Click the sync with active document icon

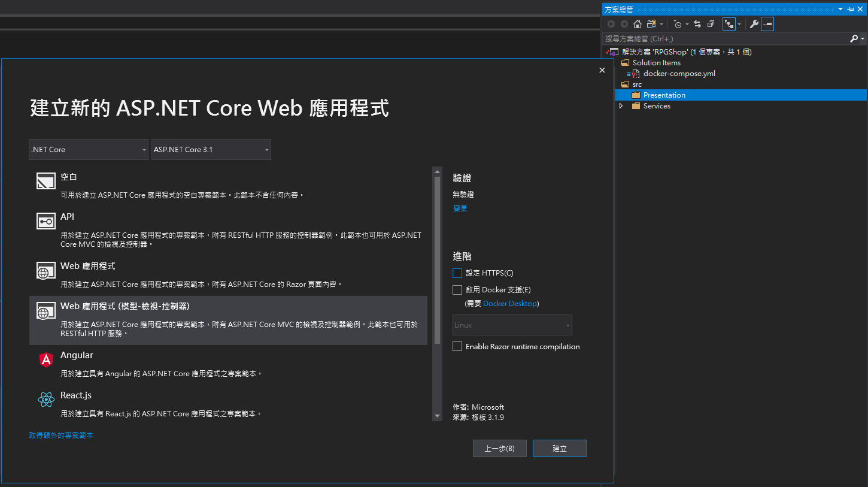pyautogui.click(x=697, y=24)
